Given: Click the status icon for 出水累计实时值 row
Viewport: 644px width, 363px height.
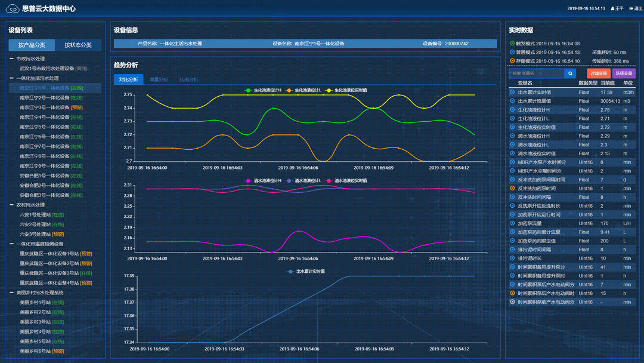Looking at the screenshot, I should point(512,93).
